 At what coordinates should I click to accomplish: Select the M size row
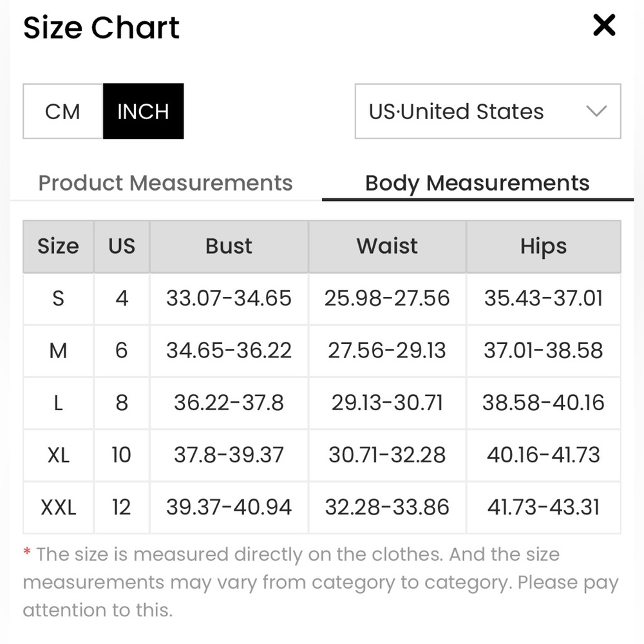coord(322,351)
